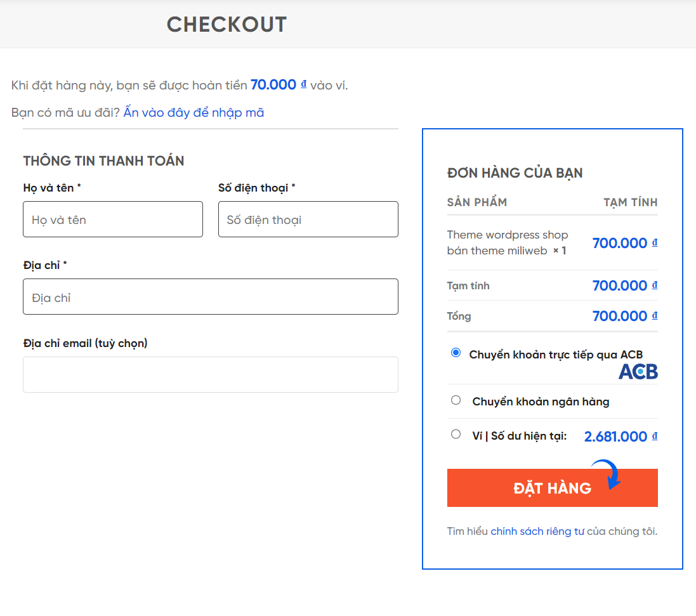Select the Ví wallet balance payment radio

pos(456,435)
